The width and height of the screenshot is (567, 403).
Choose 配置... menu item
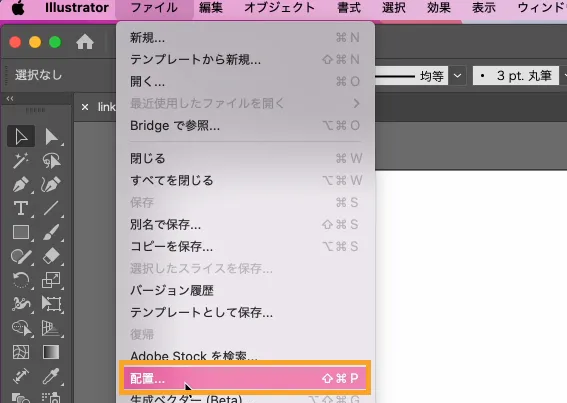tap(245, 378)
